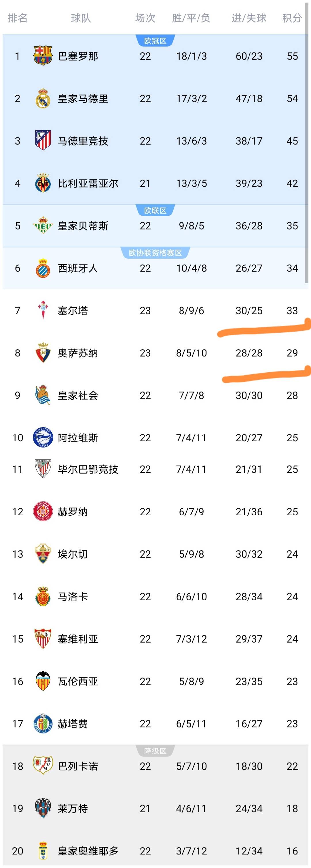Click the 降级区 zone label

click(x=155, y=751)
